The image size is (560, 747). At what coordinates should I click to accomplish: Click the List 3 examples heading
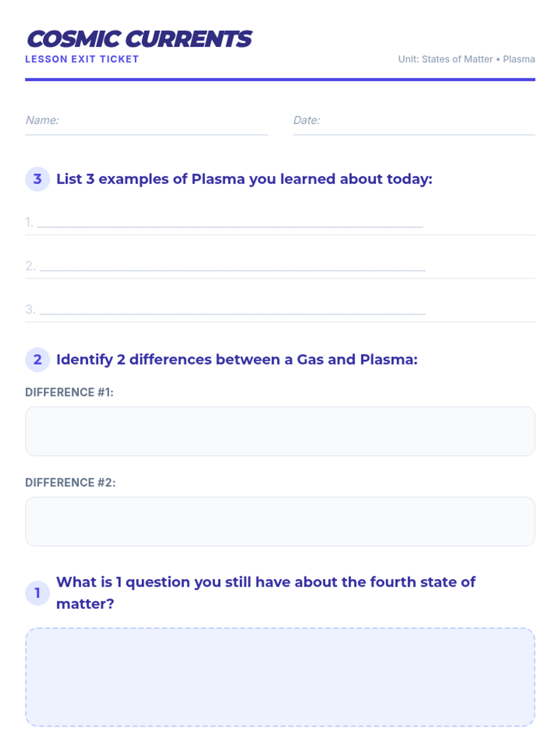click(x=244, y=179)
